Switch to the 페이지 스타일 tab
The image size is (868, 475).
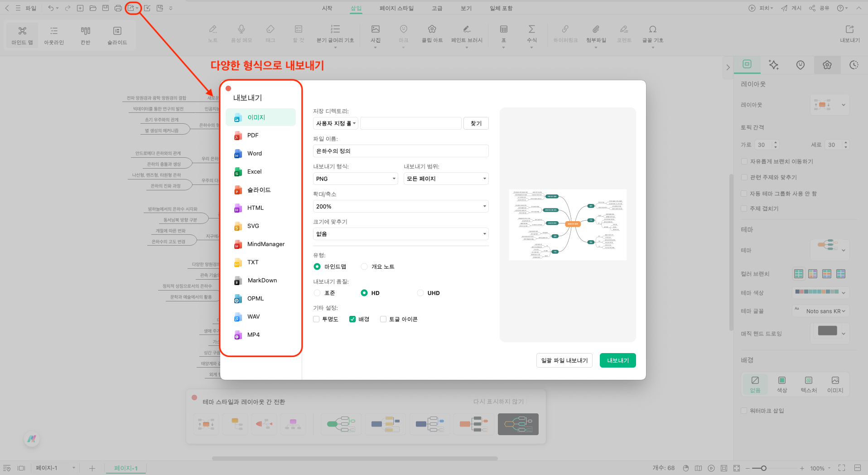[x=396, y=8]
